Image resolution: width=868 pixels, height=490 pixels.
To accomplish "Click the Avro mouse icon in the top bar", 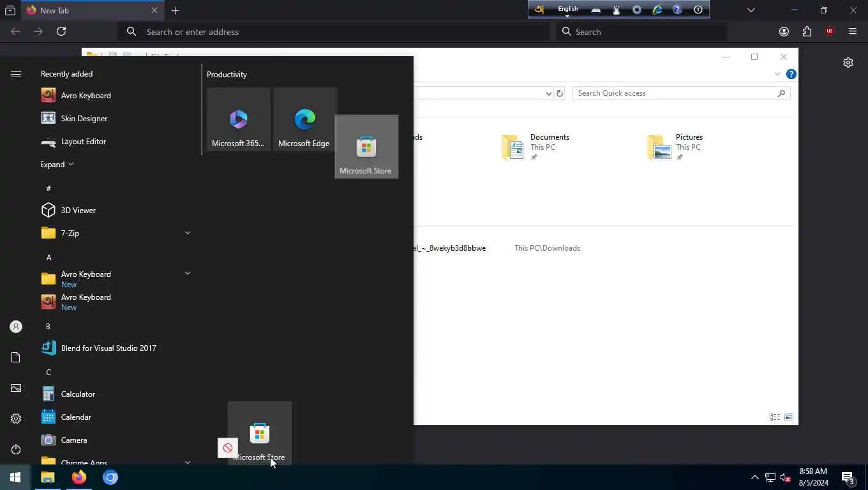I will [x=617, y=10].
